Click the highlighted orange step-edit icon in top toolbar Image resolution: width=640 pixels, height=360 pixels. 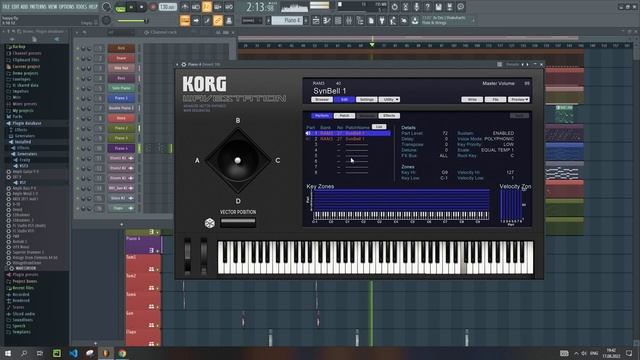coord(207,7)
